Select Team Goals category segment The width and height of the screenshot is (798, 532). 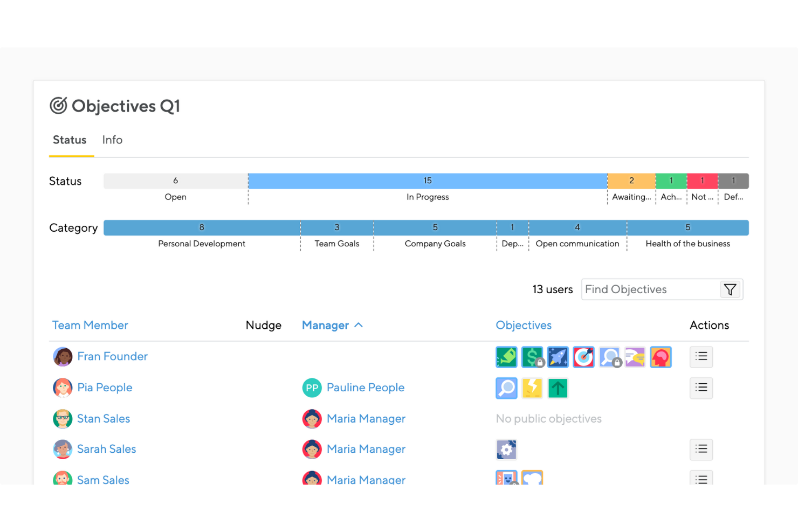pos(337,227)
